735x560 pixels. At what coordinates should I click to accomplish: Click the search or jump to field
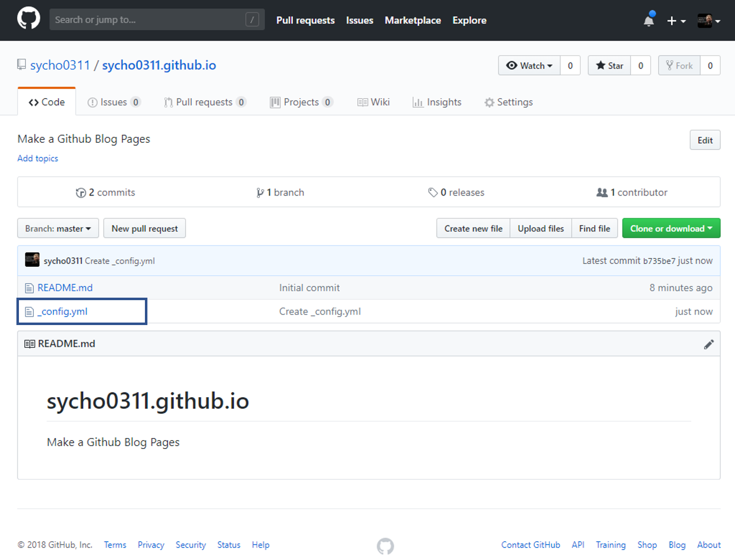(157, 19)
